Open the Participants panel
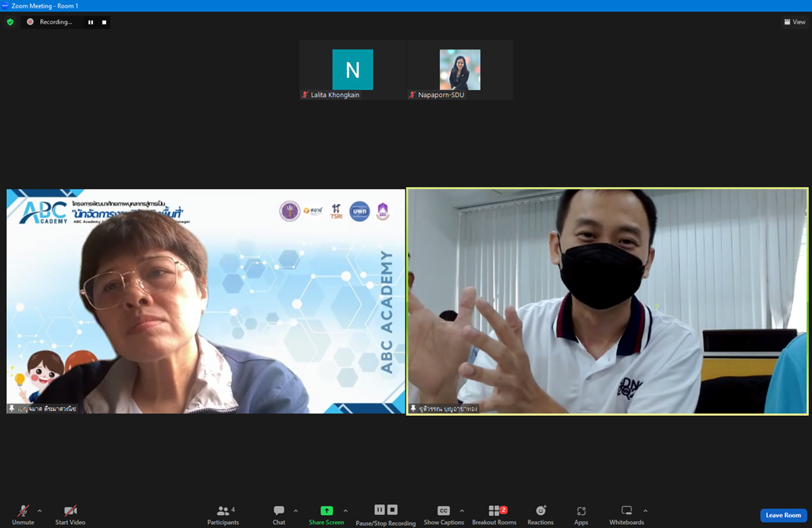Screen dimensions: 812x528 click(223, 514)
